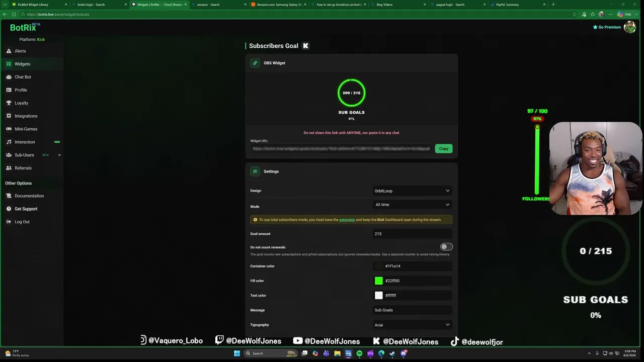Image resolution: width=644 pixels, height=362 pixels.
Task: Click the green Fill color swatch
Action: tap(379, 281)
